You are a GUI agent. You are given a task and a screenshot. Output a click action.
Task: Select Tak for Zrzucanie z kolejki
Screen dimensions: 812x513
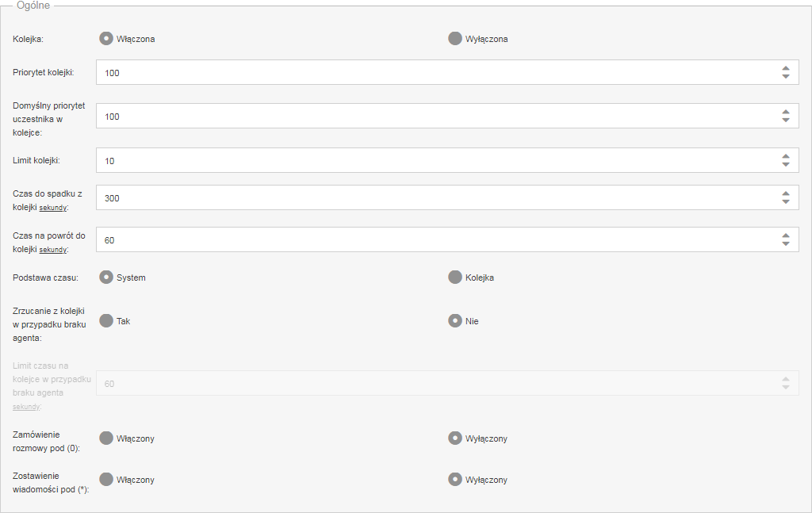tap(106, 321)
